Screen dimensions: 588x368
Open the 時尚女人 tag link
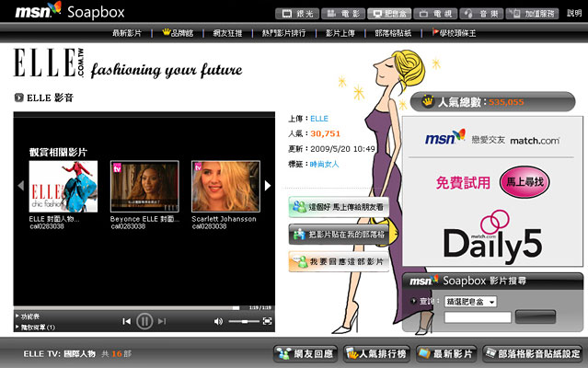coord(324,164)
